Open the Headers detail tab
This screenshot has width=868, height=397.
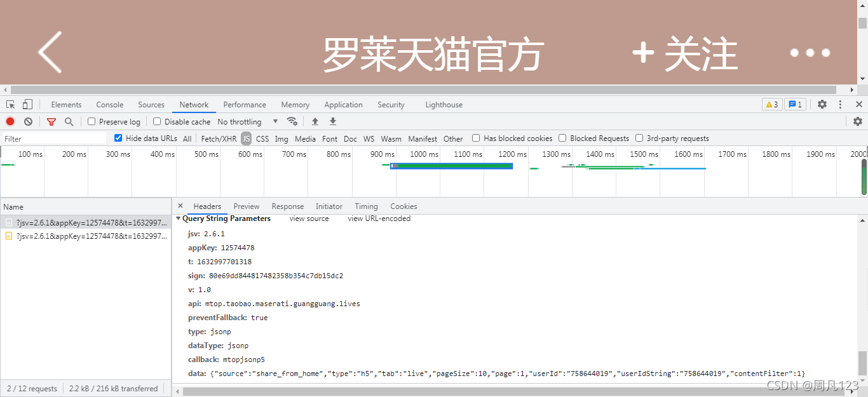point(207,206)
